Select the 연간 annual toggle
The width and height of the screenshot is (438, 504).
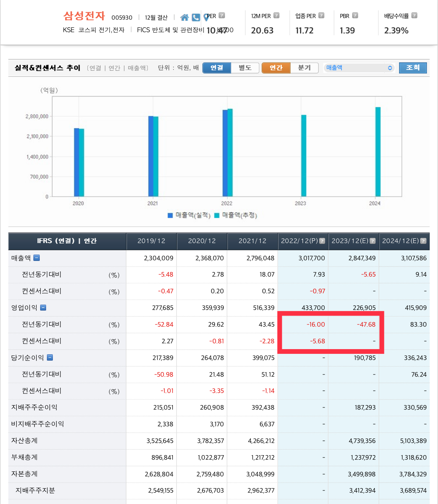click(276, 68)
